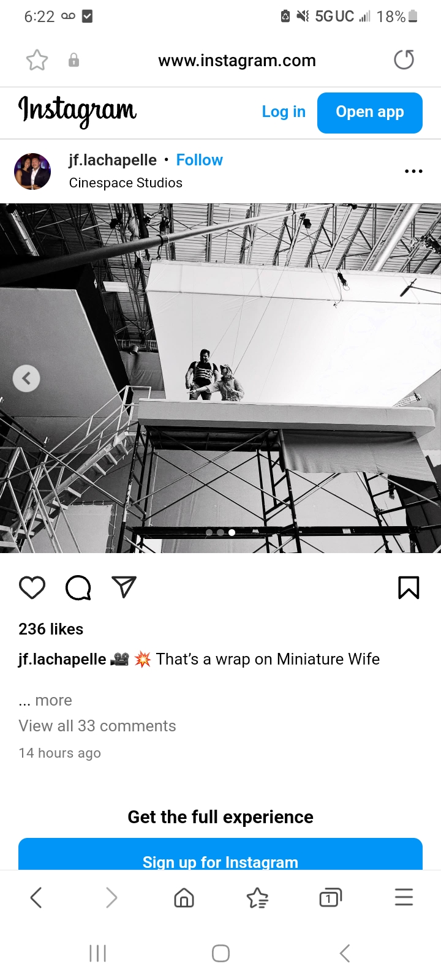
Task: Open jf.lachapelle profile picture
Action: point(32,171)
